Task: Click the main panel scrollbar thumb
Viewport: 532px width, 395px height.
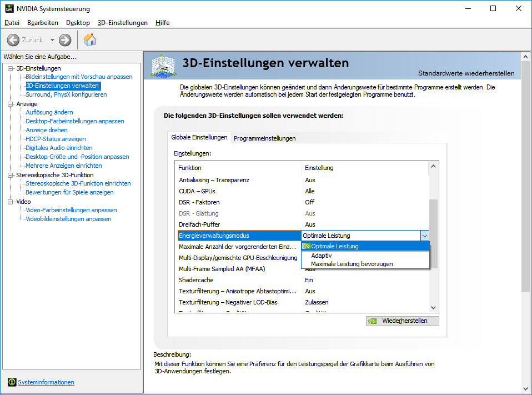Action: coord(525,177)
